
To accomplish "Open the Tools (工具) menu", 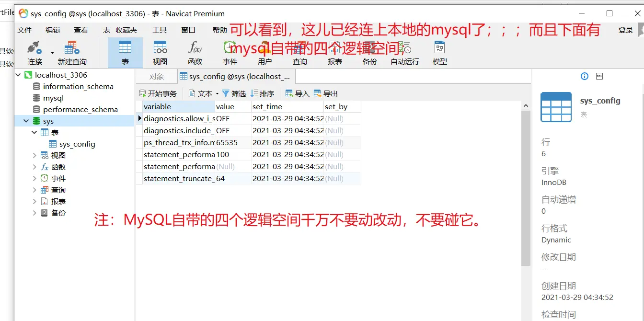I will click(x=160, y=30).
